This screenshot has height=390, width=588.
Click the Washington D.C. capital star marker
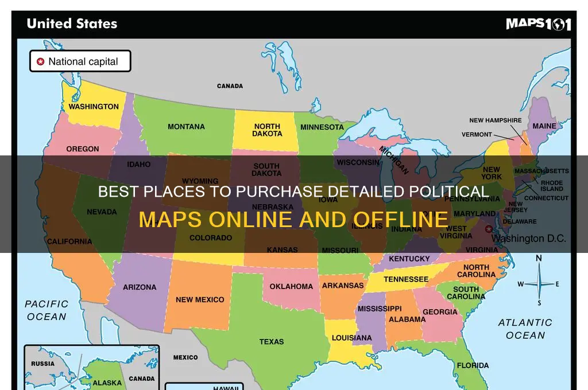[x=489, y=229]
